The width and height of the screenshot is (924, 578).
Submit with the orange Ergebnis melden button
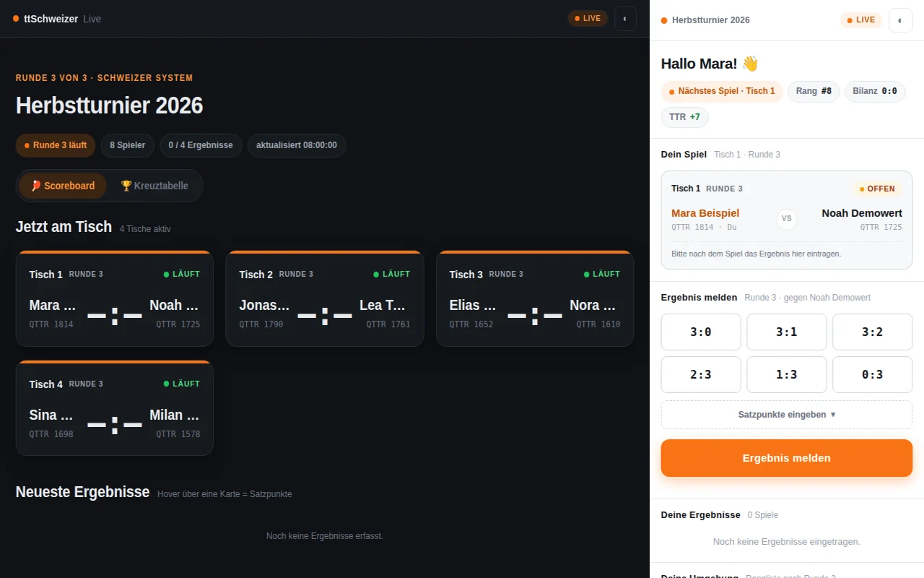click(787, 458)
